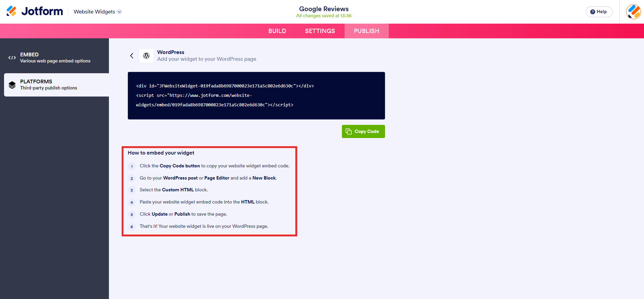Click the Google Reviews widget title

click(324, 9)
